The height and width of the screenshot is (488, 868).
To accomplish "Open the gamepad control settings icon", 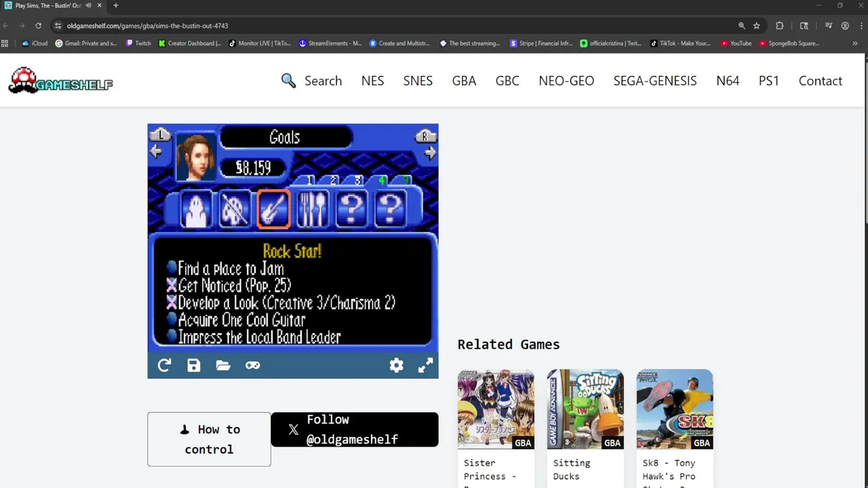I will [x=252, y=365].
